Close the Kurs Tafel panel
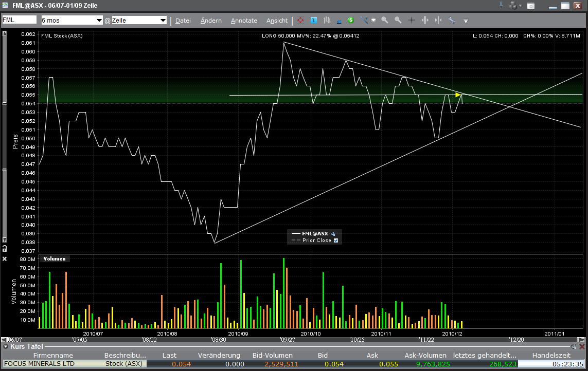This screenshot has width=588, height=371. point(582,347)
